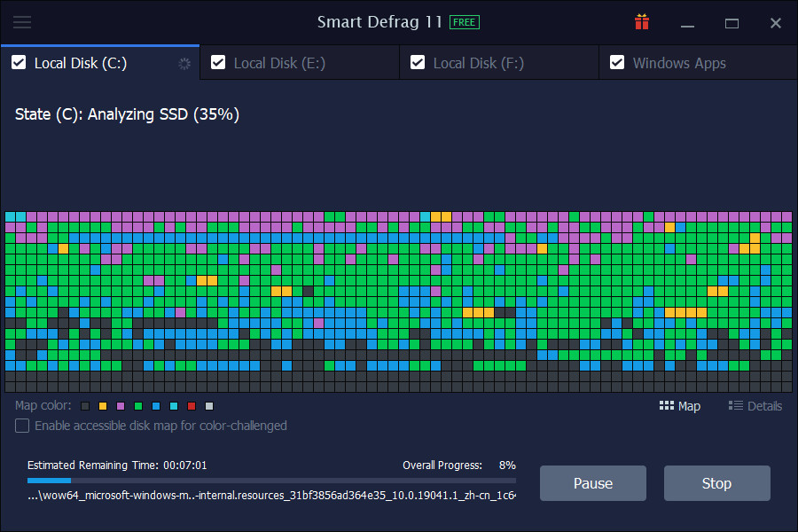Switch to the Windows Apps tab
The image size is (798, 532).
coord(699,63)
